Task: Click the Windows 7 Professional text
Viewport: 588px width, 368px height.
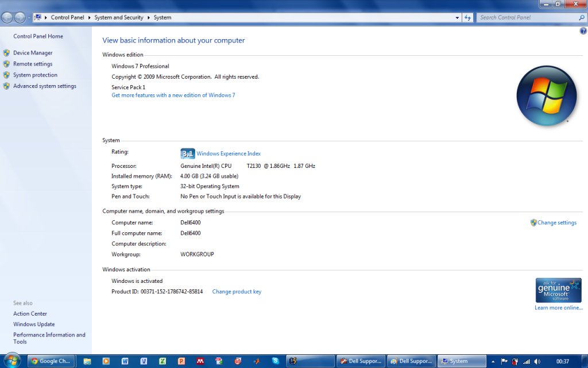Action: (x=140, y=66)
